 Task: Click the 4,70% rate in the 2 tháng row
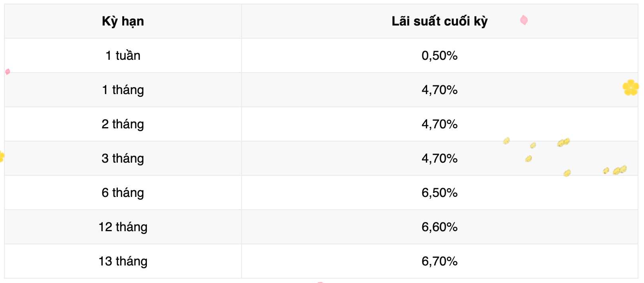(x=439, y=124)
